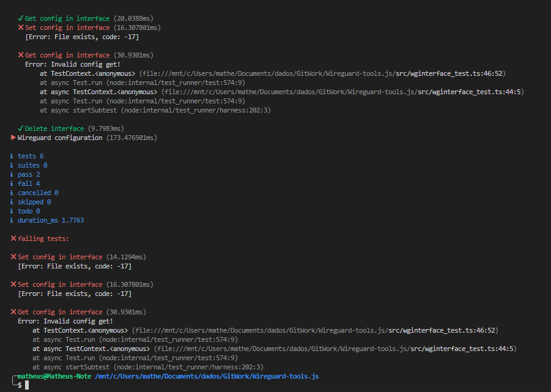This screenshot has width=551, height=392.
Task: Click the red X next to failing tests heading
Action: coord(13,239)
